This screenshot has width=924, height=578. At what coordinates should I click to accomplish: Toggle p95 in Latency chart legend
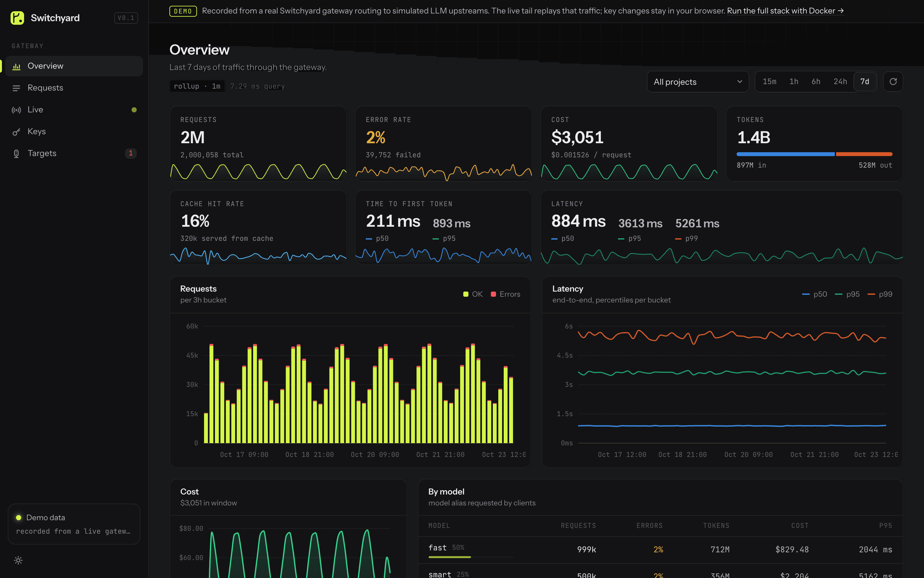click(x=847, y=294)
